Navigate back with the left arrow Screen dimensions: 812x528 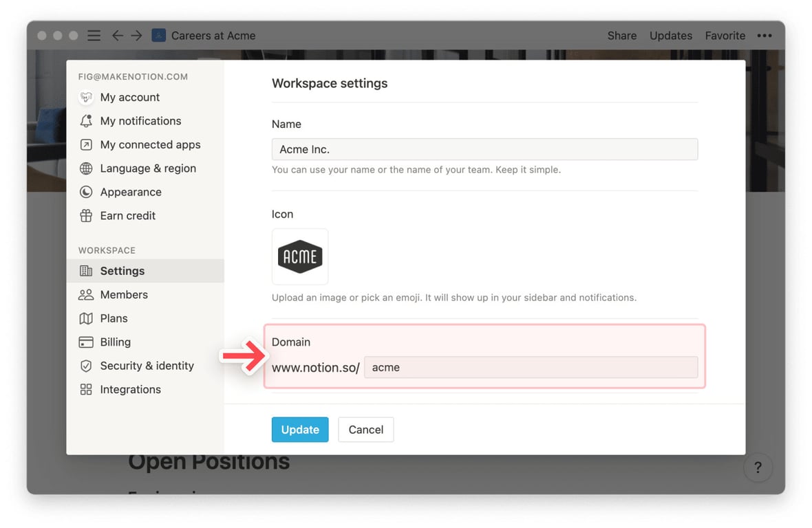(x=118, y=36)
